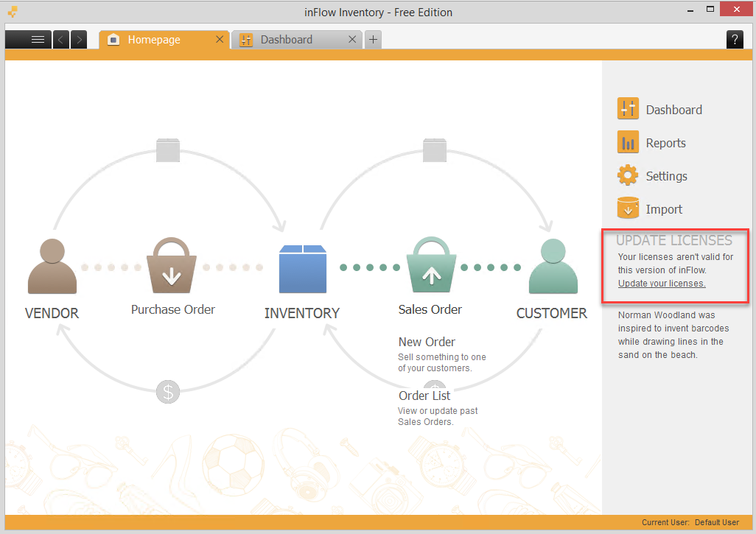Click the Vendor person icon
The image size is (756, 534).
(52, 267)
